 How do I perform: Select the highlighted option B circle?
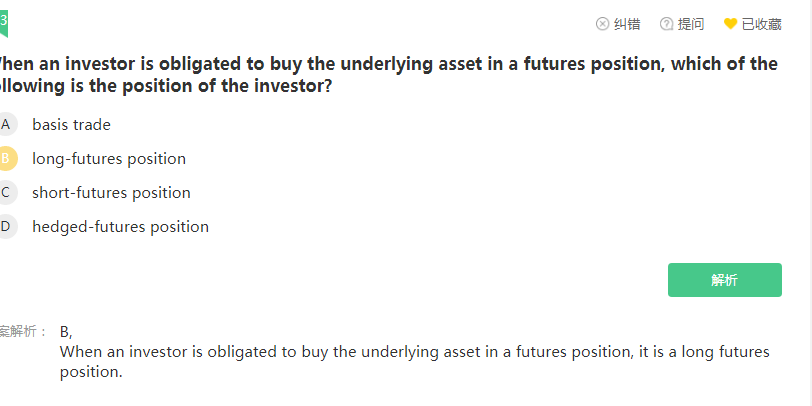tap(6, 158)
